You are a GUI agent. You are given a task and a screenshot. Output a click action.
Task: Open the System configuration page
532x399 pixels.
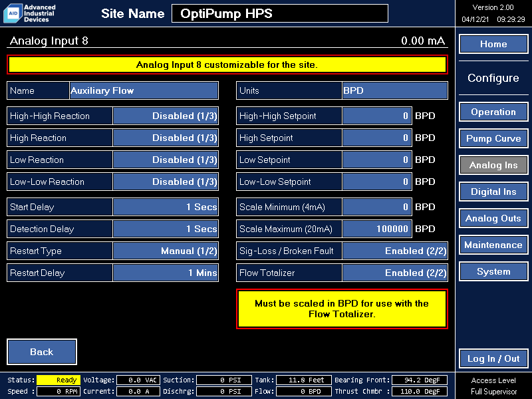click(493, 271)
